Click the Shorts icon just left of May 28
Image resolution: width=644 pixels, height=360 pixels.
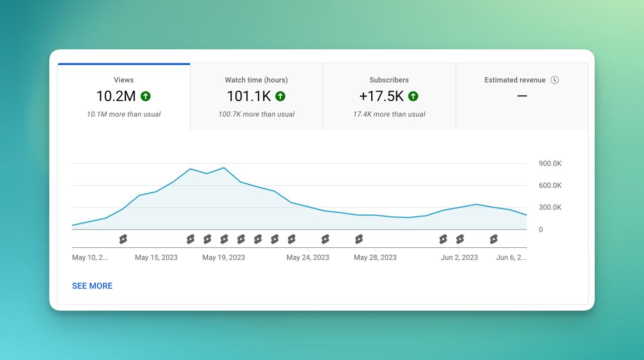click(359, 239)
